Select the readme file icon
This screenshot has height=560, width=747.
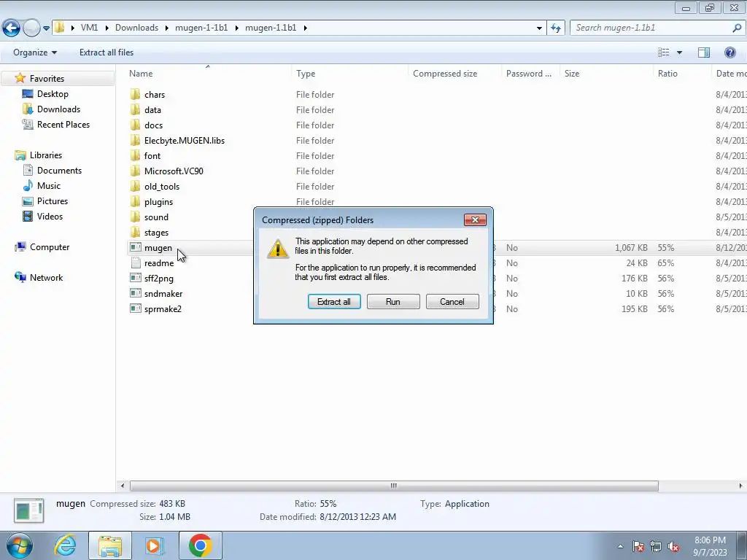(x=135, y=262)
